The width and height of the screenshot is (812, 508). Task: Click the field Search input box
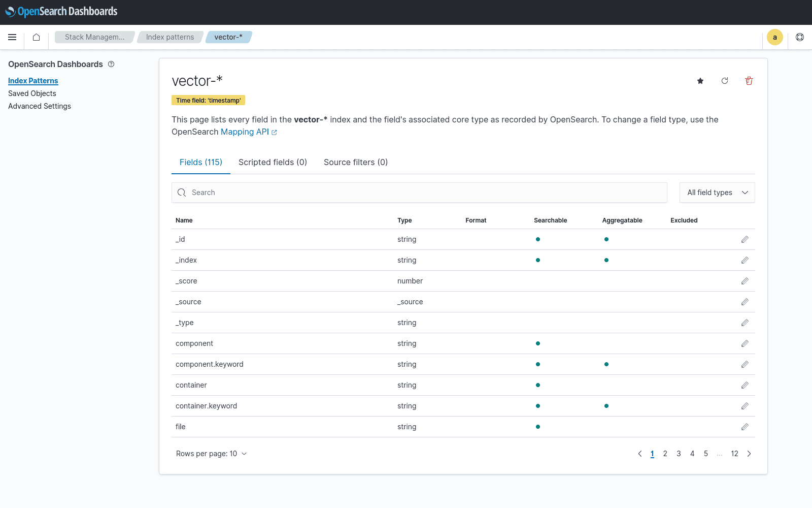(x=419, y=193)
